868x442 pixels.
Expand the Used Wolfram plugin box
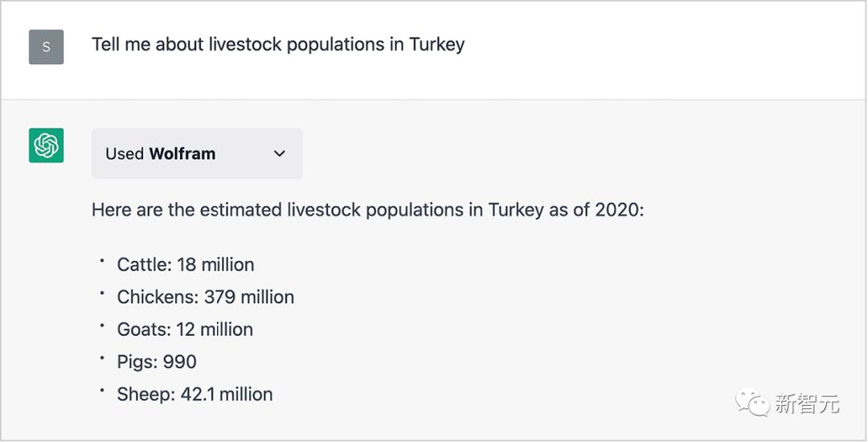(196, 153)
